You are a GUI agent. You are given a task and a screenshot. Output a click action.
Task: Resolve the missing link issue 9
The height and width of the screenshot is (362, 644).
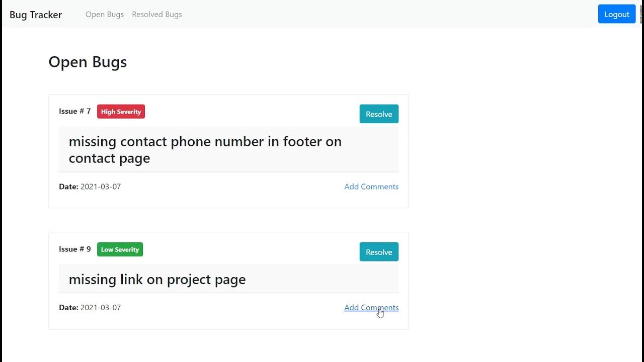pos(379,252)
